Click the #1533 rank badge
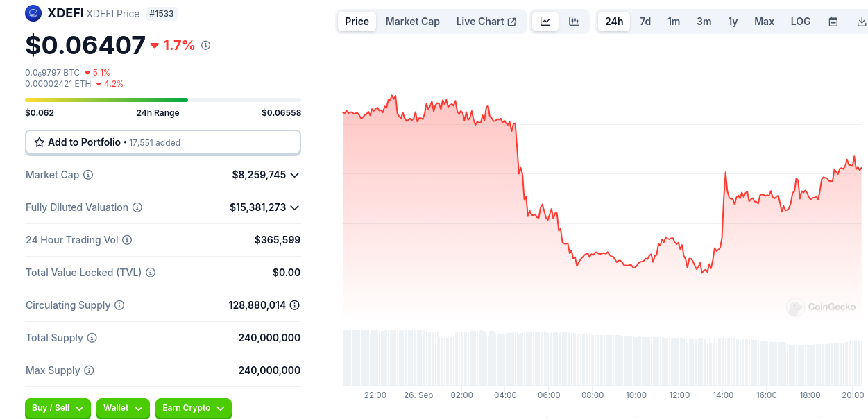The height and width of the screenshot is (419, 868). click(x=162, y=13)
